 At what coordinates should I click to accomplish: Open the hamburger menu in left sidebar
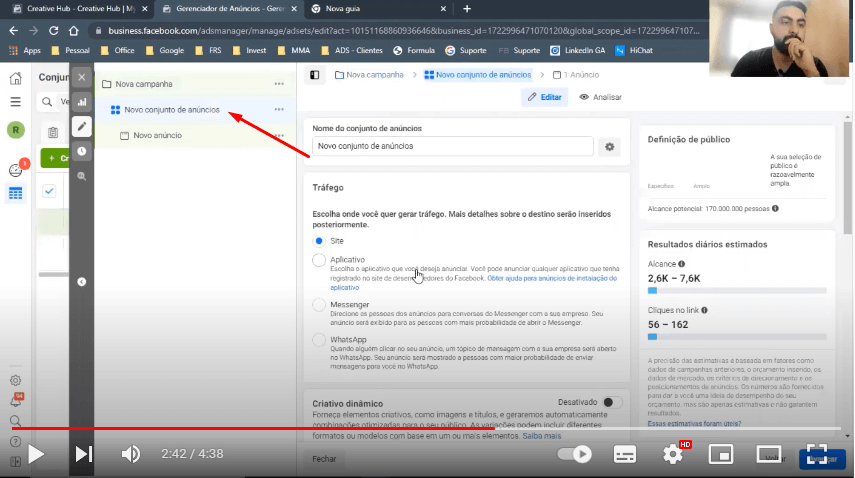click(15, 101)
